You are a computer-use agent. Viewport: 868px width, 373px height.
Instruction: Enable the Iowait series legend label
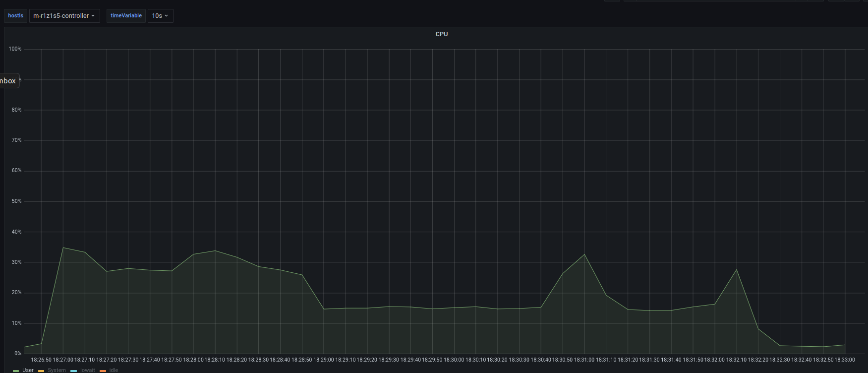click(x=87, y=370)
